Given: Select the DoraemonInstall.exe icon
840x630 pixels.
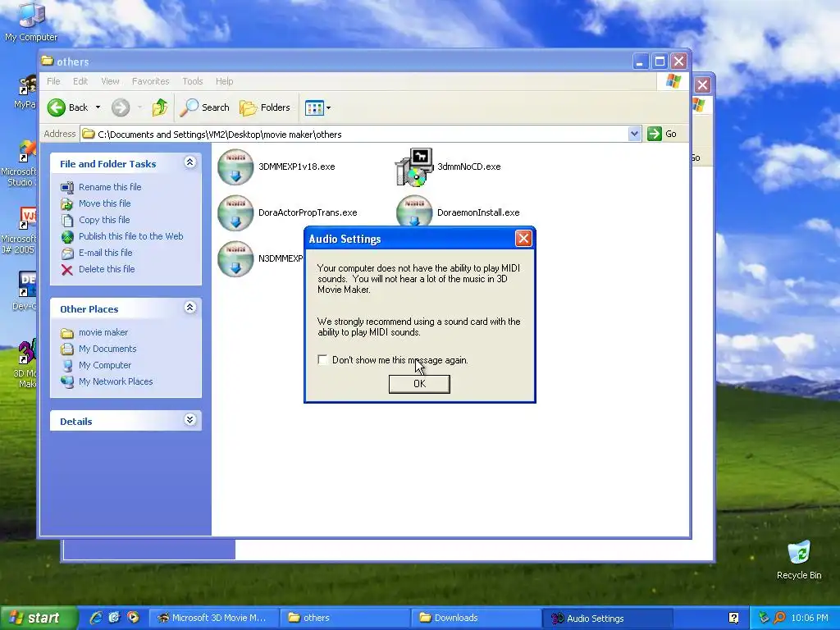Looking at the screenshot, I should point(414,211).
